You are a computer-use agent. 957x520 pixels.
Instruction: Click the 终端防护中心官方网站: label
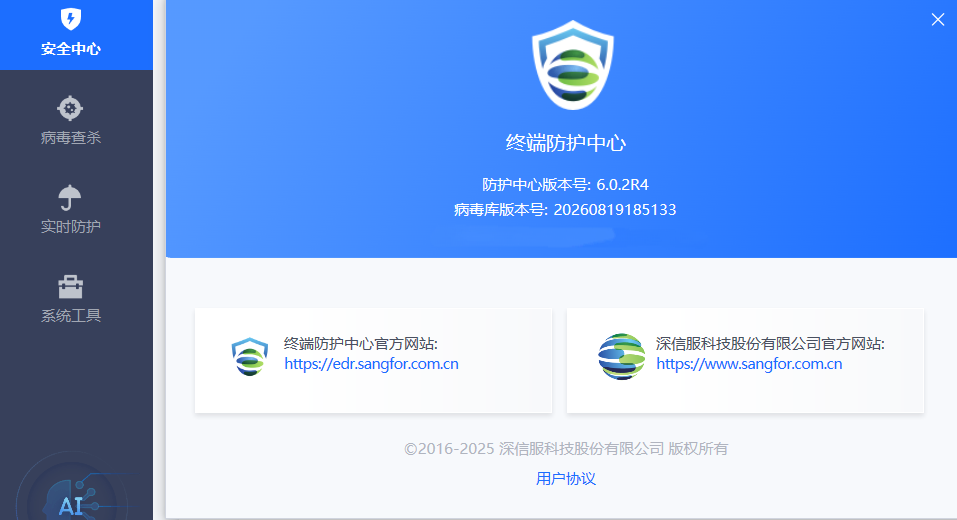(x=361, y=344)
